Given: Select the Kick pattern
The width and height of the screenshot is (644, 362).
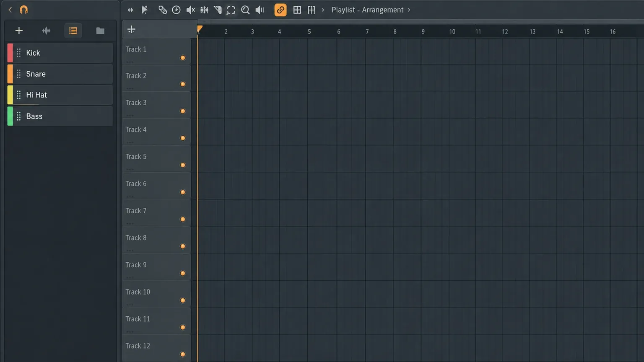Looking at the screenshot, I should 60,53.
